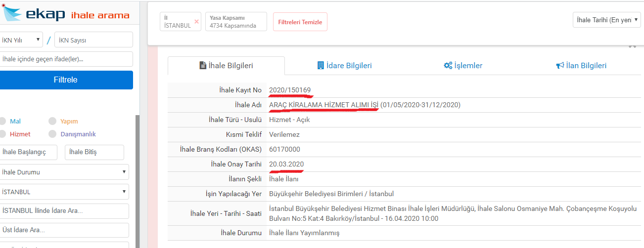Open the İşlemler tab
Screen dimensions: 644x248
point(462,66)
